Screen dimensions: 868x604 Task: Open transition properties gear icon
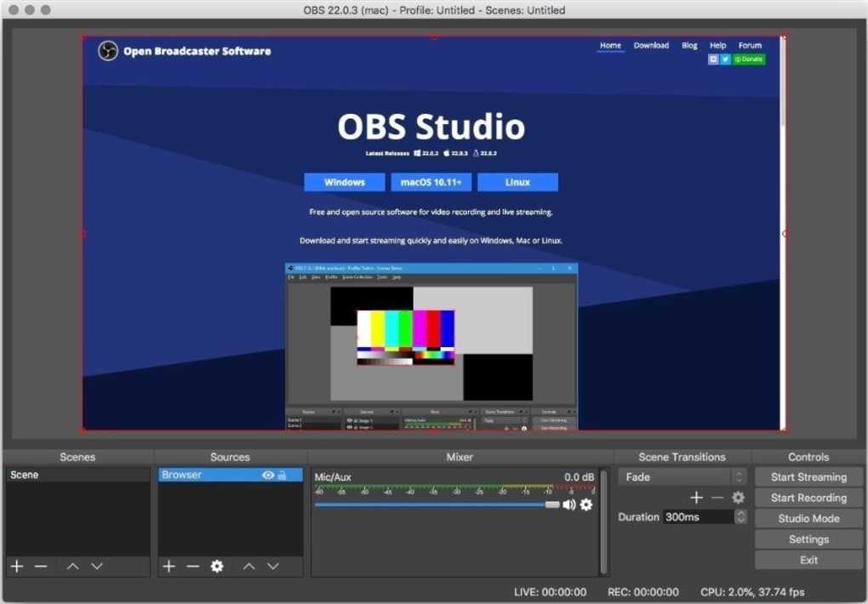pos(738,498)
